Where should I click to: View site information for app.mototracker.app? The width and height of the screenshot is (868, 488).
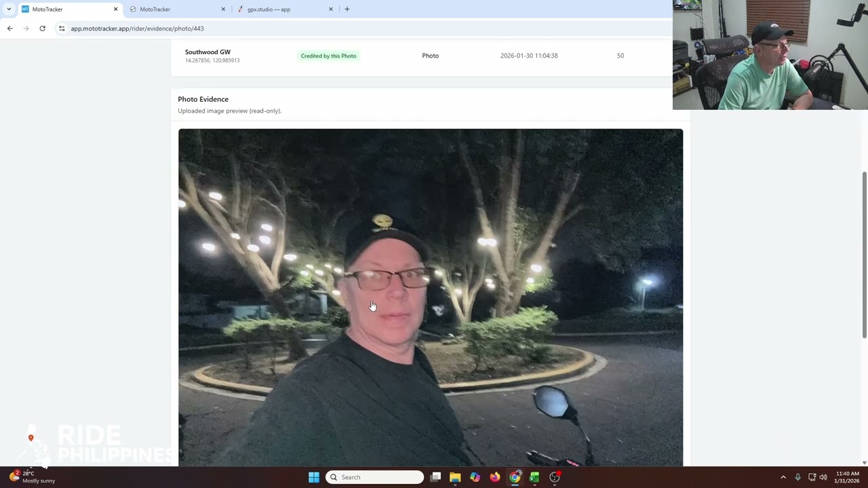coord(62,28)
